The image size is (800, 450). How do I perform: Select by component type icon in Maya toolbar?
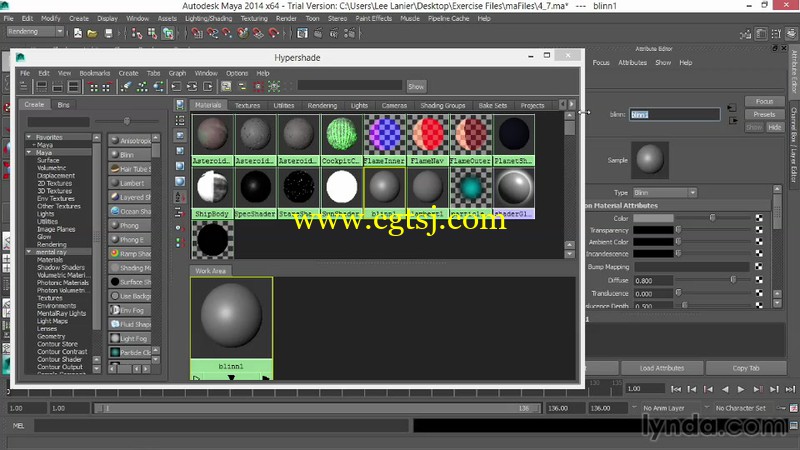(168, 33)
